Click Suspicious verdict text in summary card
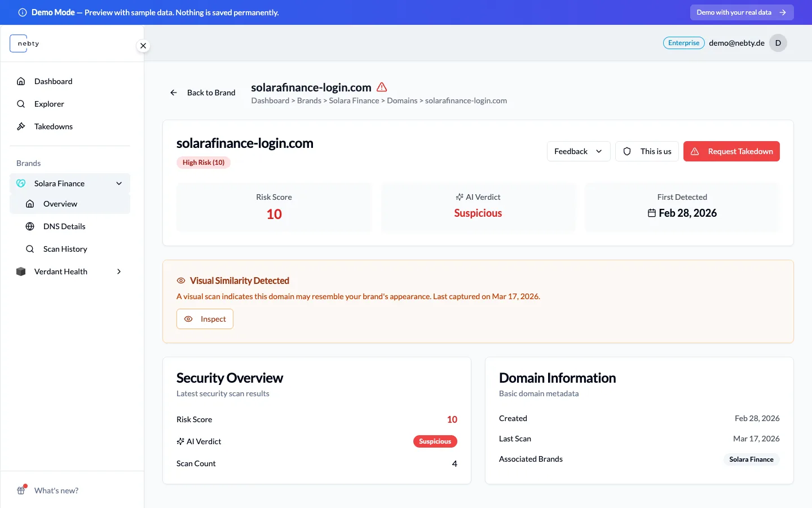Viewport: 812px width, 508px height. pos(478,213)
